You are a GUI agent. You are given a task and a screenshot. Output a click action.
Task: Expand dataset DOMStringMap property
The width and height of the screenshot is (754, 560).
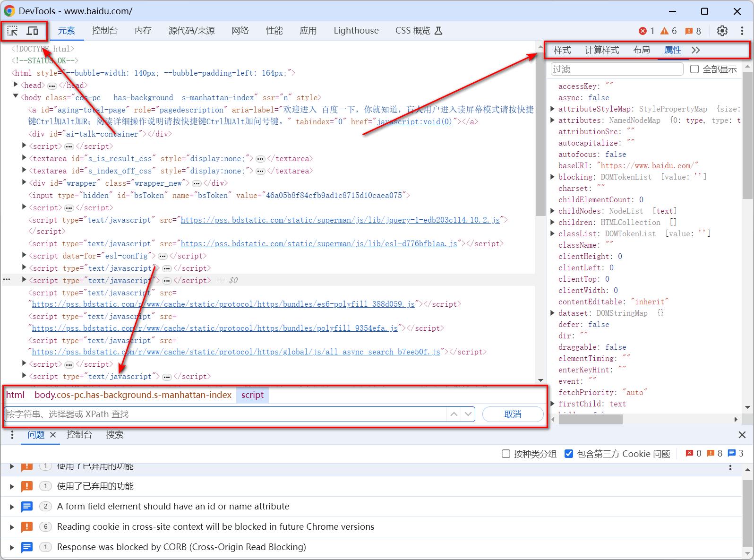click(x=552, y=313)
